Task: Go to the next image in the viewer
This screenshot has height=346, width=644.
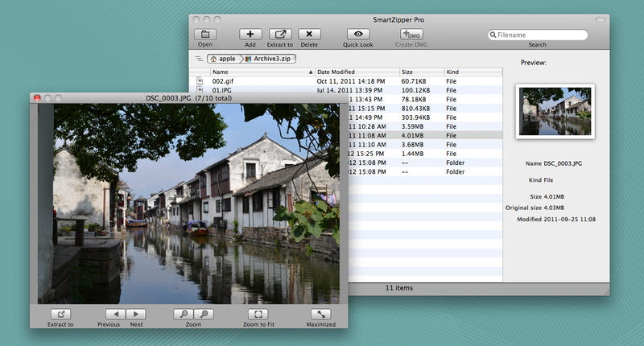Action: pos(136,314)
